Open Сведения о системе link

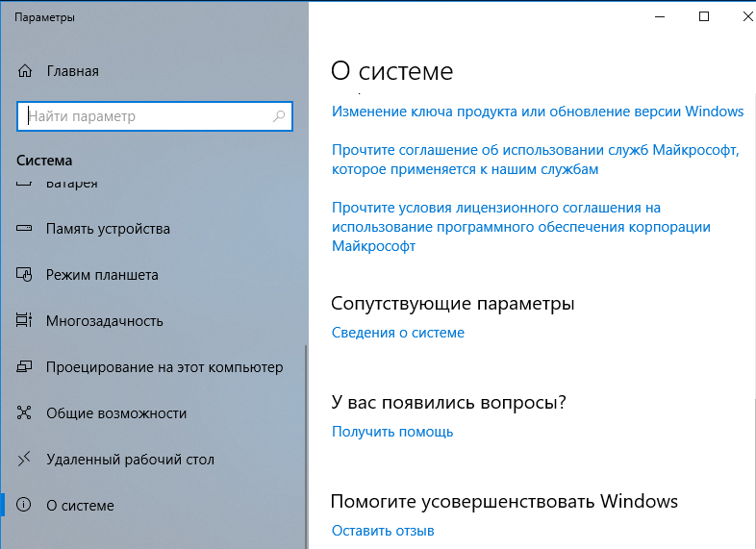point(398,333)
